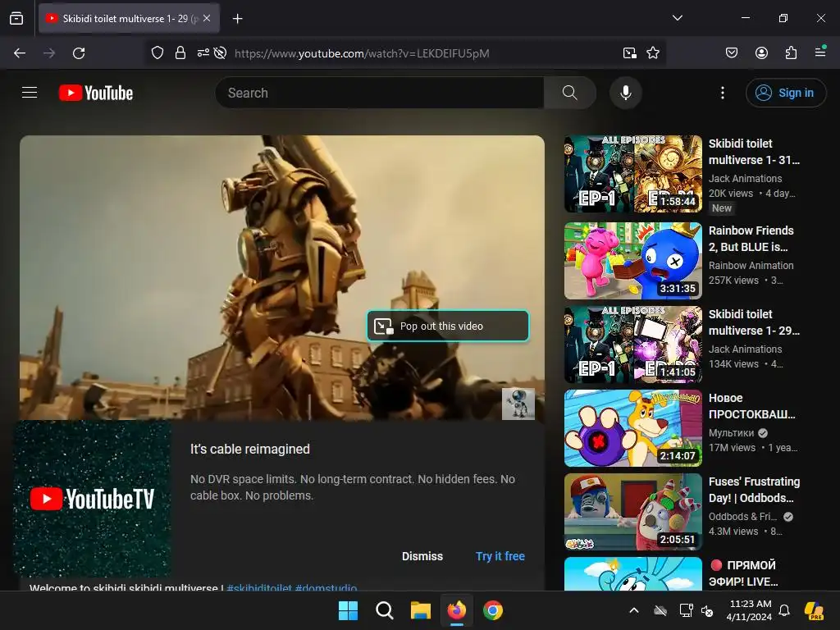Open Skibidi toilet multiverse 1-31 title
This screenshot has height=630, width=840.
(x=755, y=152)
